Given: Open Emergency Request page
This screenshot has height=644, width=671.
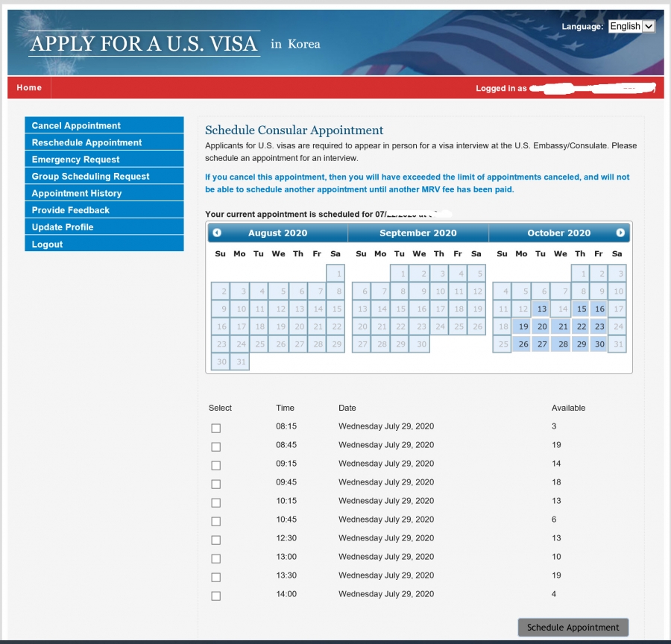Looking at the screenshot, I should [104, 160].
